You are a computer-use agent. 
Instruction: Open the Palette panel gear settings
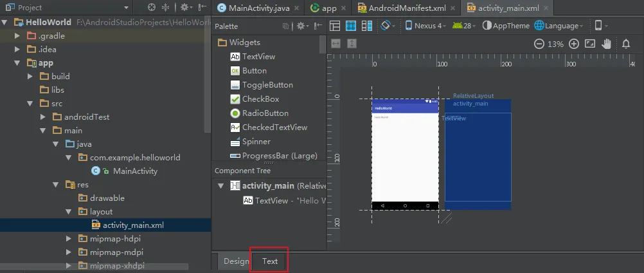pos(301,26)
